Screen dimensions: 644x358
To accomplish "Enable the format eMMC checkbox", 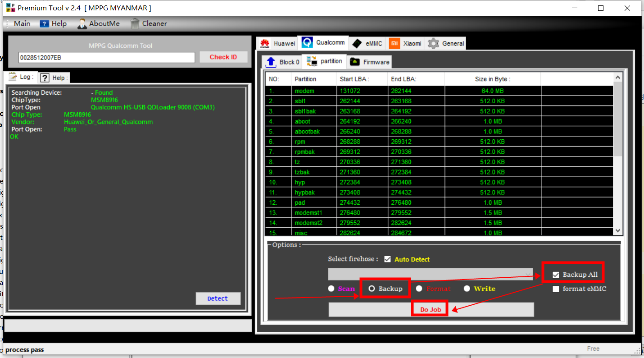I will [x=556, y=289].
